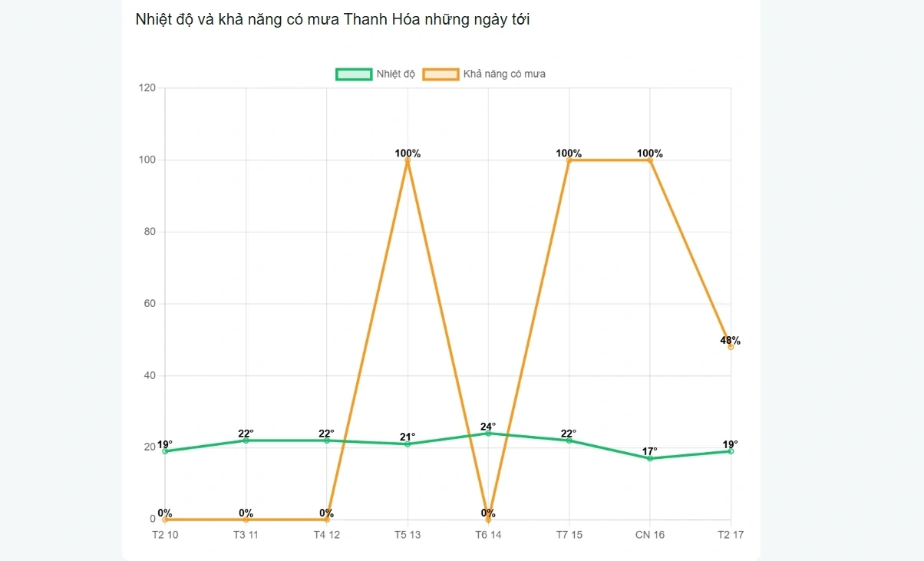Image resolution: width=924 pixels, height=561 pixels.
Task: Select the 0% rain point on T6 14
Action: coord(488,520)
